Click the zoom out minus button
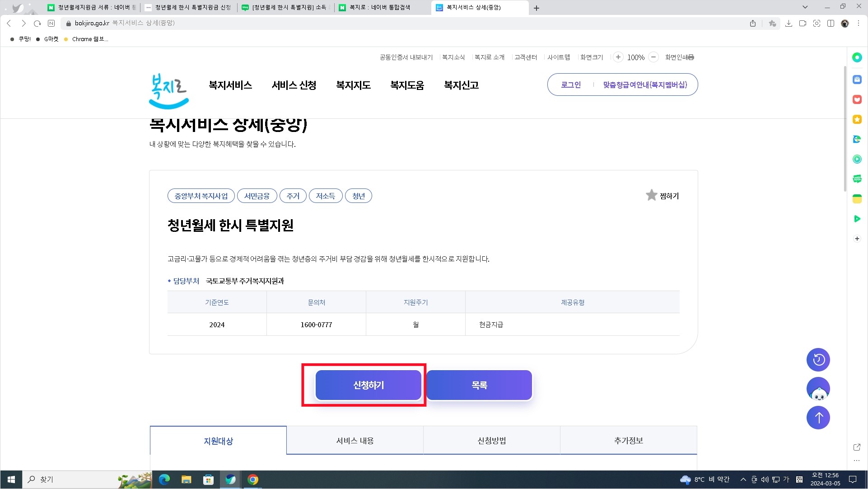 click(653, 57)
